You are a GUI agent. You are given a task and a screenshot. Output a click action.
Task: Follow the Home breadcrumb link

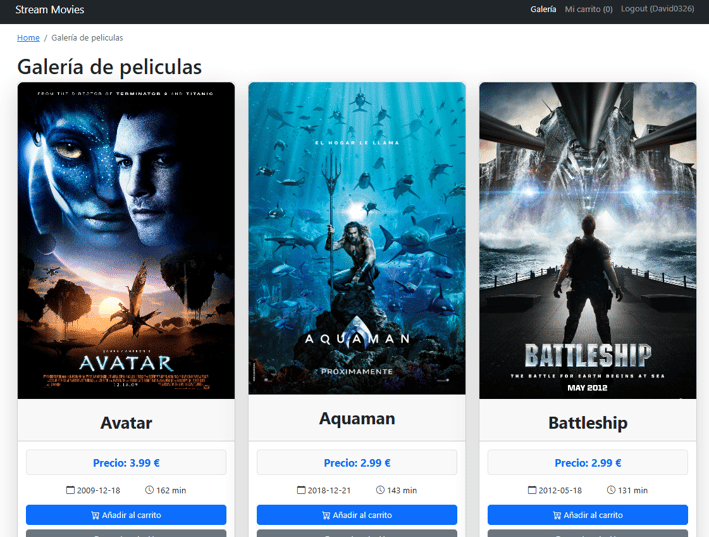coord(28,38)
